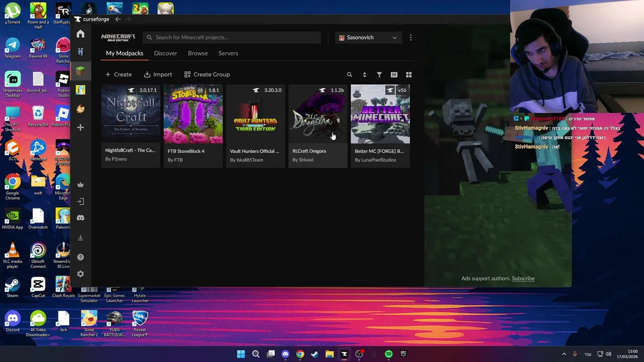Click 'By LunaPixelStudios' author text
Viewport: 644px width, 362px height.
[x=375, y=160]
